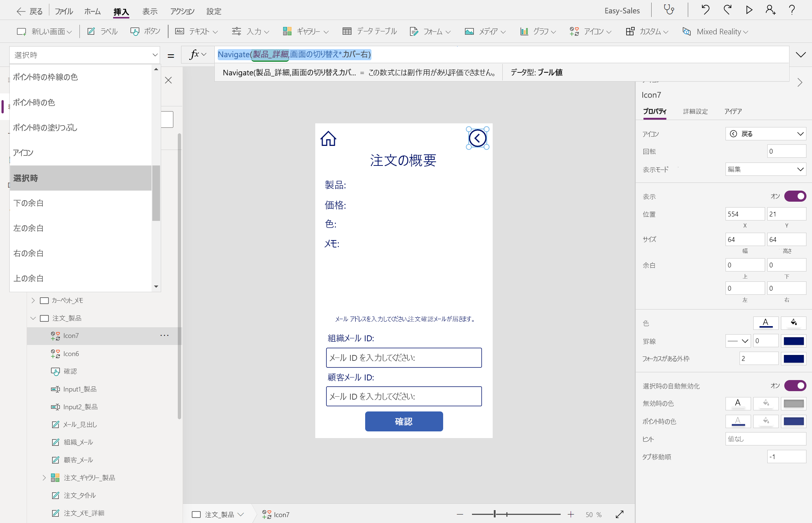Click the home icon on canvas

click(328, 139)
